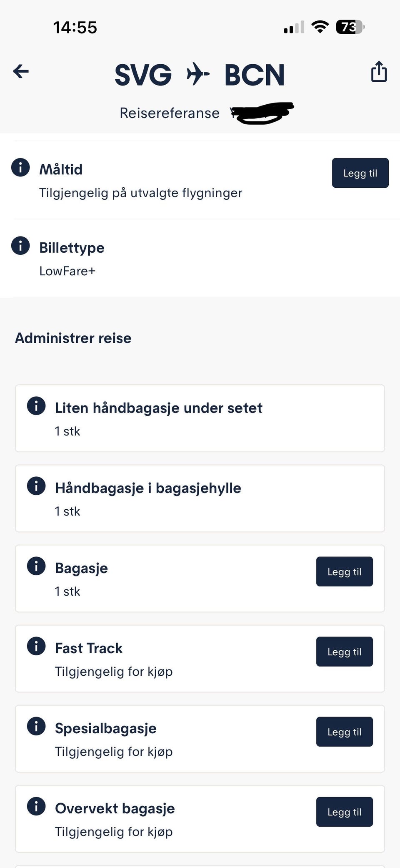Screen dimensions: 400x868
Task: Tap the back arrow to return
Action: 20,71
